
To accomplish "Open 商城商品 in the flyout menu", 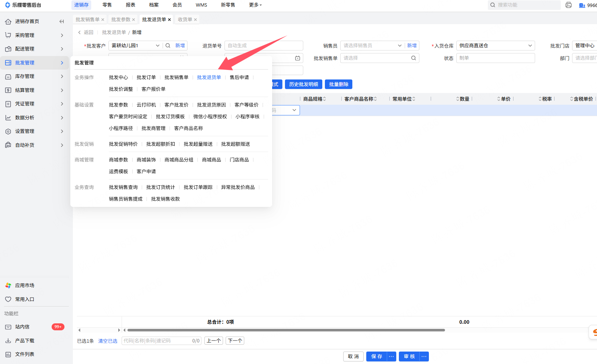I will tap(212, 160).
